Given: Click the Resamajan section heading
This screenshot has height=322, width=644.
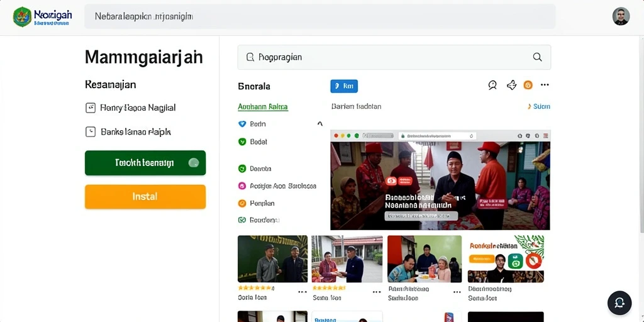Looking at the screenshot, I should pyautogui.click(x=111, y=85).
